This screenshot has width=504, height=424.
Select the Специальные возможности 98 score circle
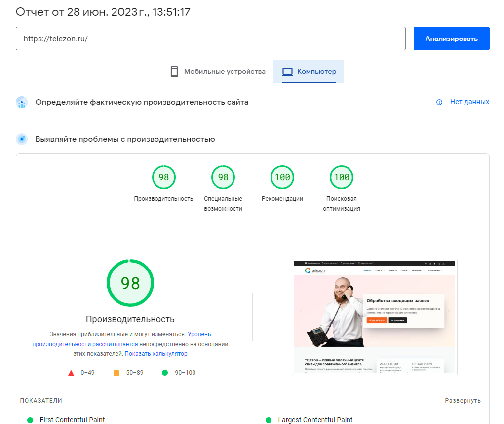pyautogui.click(x=223, y=177)
